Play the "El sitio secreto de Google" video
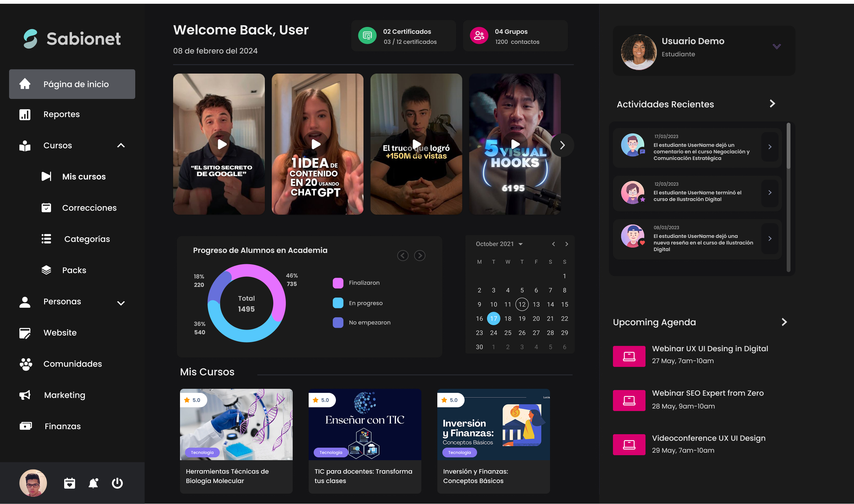 tap(222, 144)
